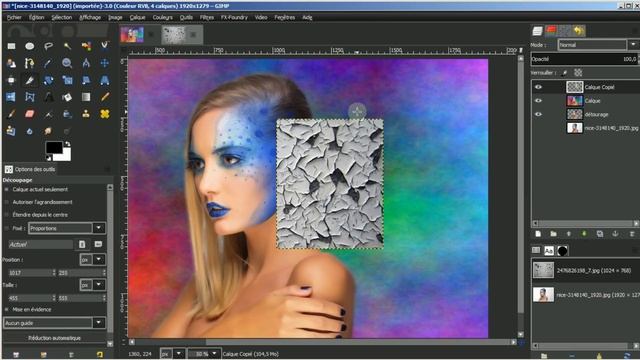The height and width of the screenshot is (360, 640).
Task: Select the Zoom magnifier tool
Action: (x=67, y=63)
